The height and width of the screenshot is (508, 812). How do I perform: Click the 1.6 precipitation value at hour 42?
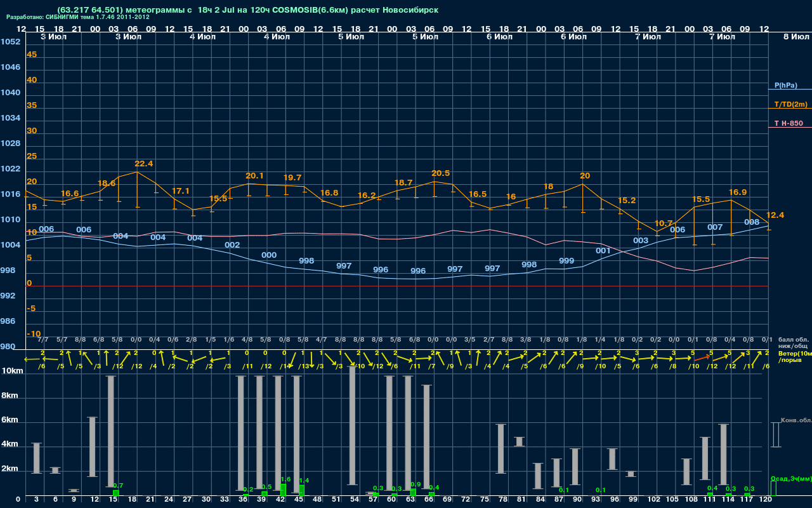pos(285,479)
